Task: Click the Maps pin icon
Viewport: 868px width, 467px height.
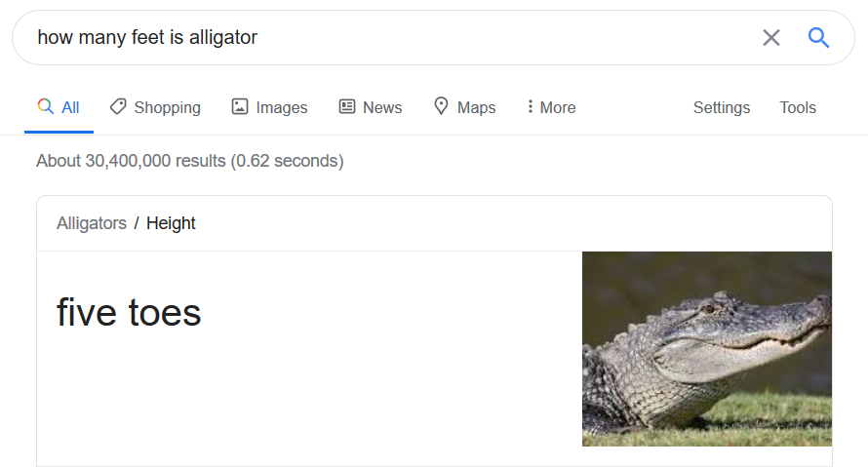Action: coord(441,105)
